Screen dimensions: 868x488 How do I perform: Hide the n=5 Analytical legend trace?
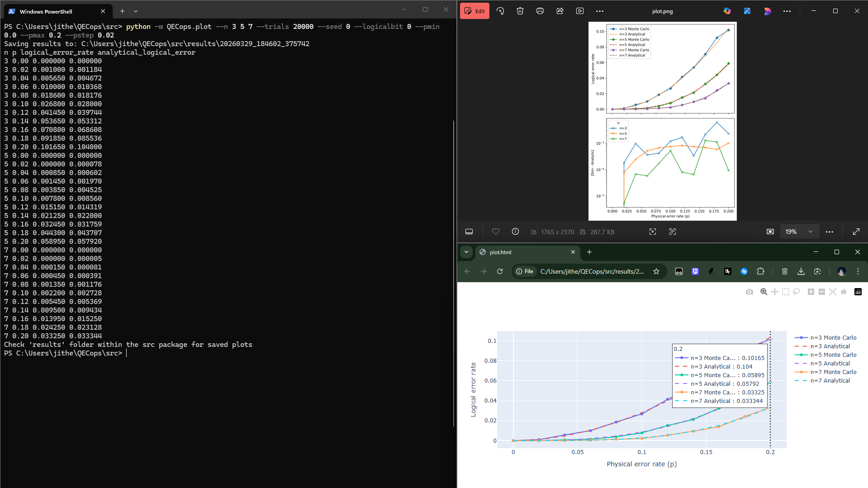[x=830, y=364]
